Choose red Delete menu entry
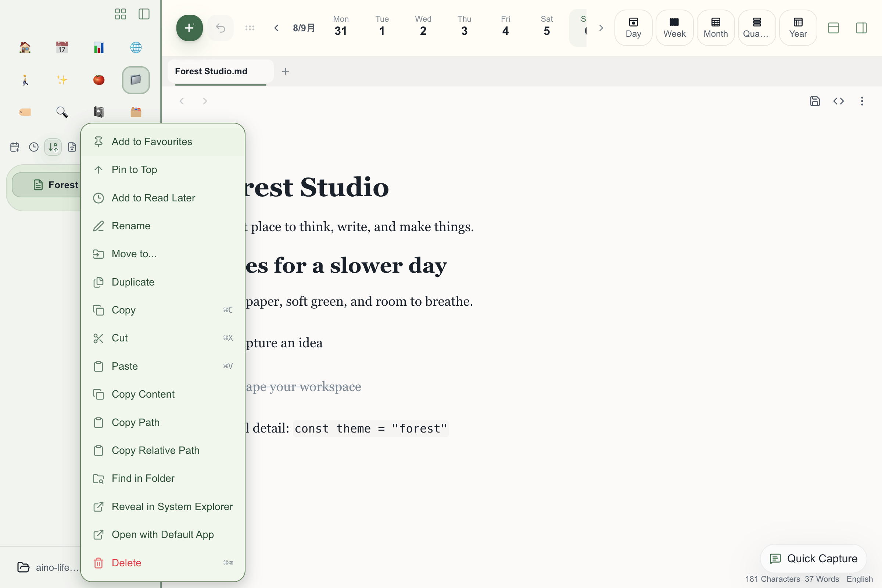 coord(163,563)
